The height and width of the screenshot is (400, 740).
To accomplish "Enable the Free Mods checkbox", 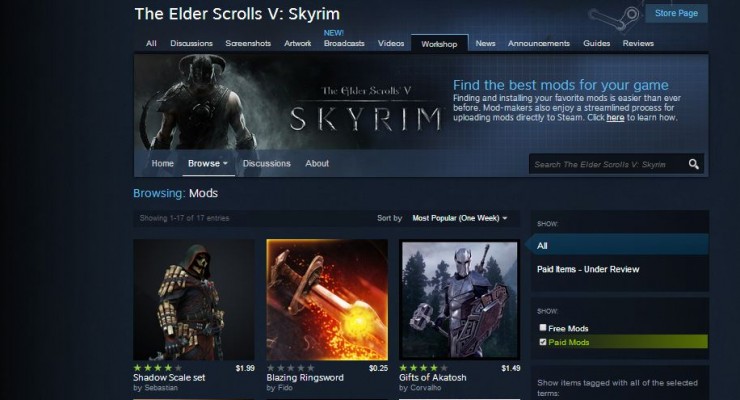I will click(x=543, y=327).
